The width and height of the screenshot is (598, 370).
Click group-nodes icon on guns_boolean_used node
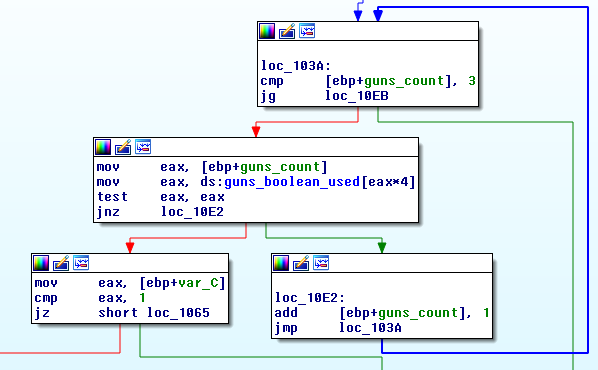click(143, 147)
